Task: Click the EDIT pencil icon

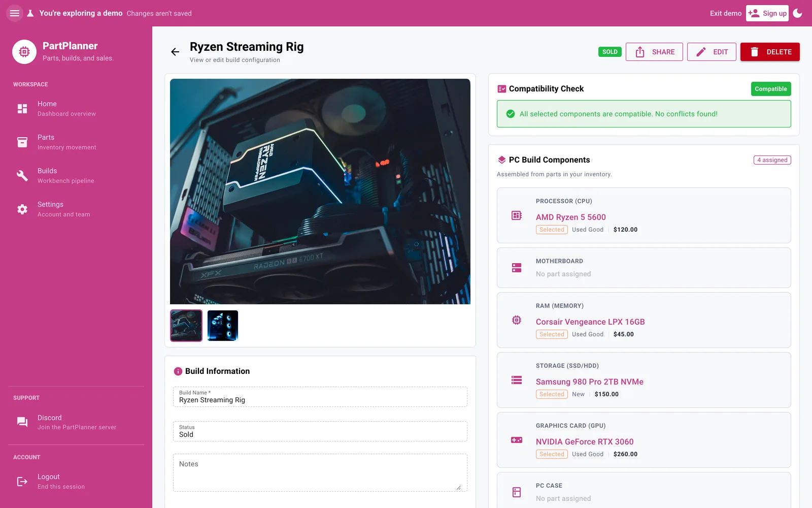Action: pyautogui.click(x=701, y=52)
